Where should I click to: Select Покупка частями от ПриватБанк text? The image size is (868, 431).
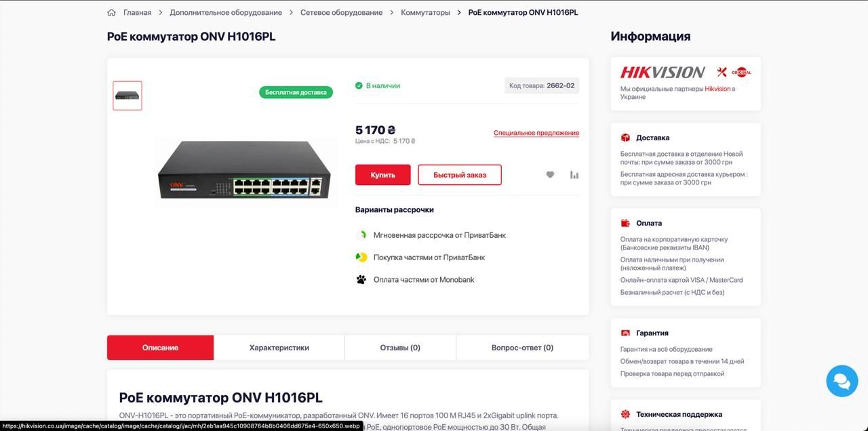tap(429, 258)
